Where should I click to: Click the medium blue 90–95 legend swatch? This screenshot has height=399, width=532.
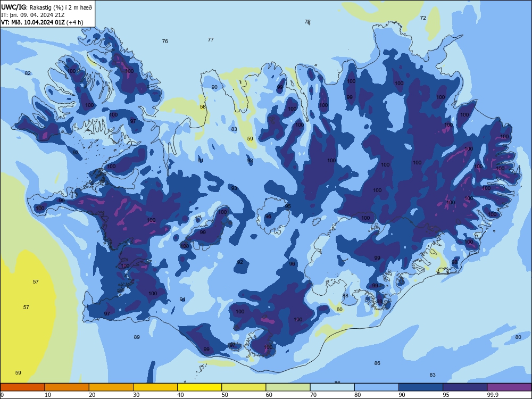[421, 387]
